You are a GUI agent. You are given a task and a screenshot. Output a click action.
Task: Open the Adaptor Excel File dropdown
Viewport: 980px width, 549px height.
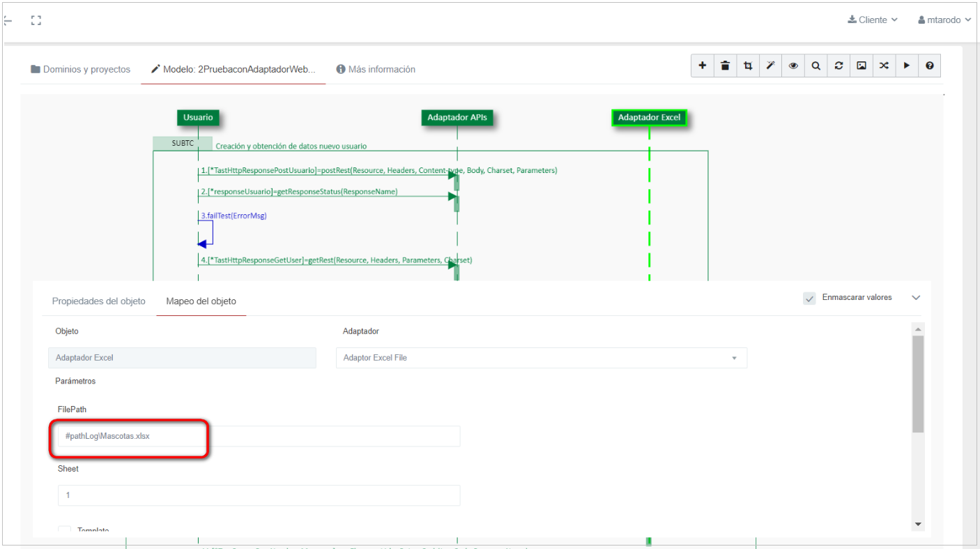(734, 357)
